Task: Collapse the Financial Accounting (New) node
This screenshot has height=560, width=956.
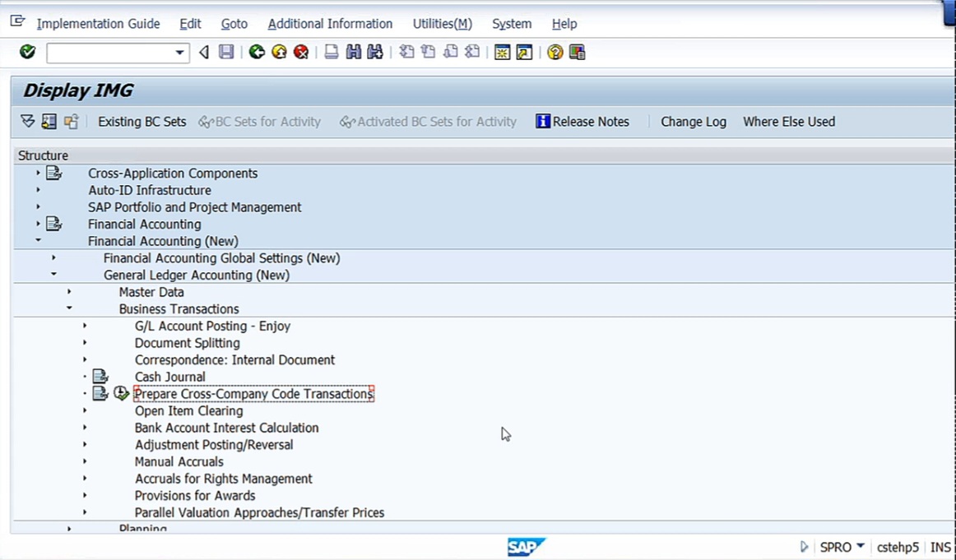Action: point(38,241)
